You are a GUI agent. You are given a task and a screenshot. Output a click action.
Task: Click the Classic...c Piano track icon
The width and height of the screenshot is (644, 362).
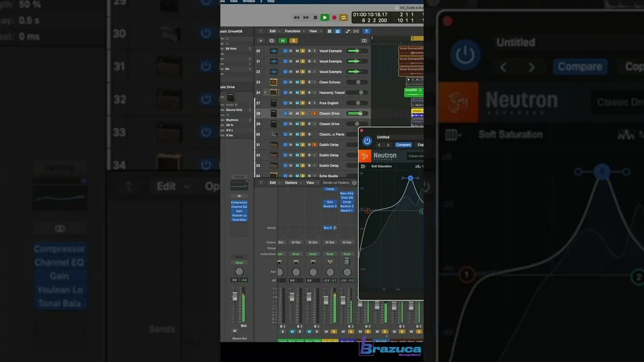click(x=274, y=134)
